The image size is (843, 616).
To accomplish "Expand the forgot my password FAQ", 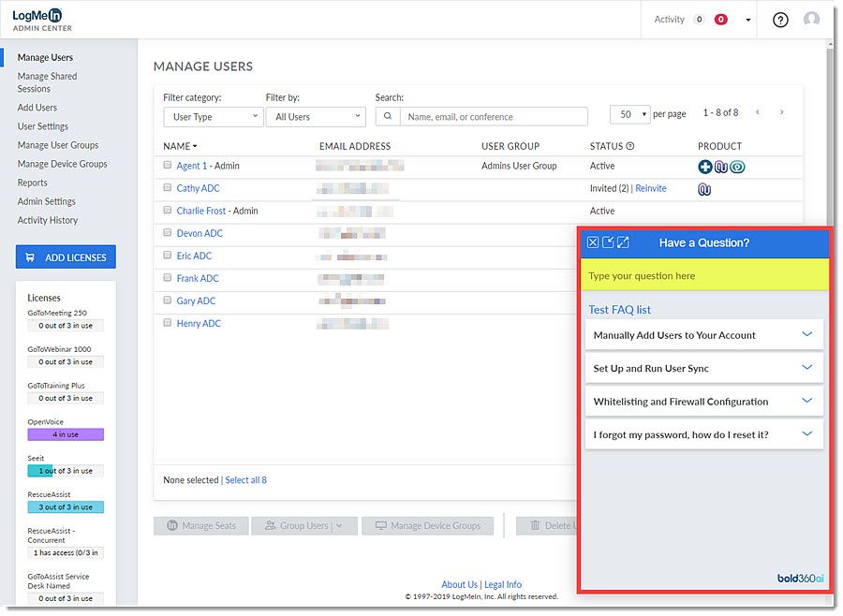I will pos(703,434).
